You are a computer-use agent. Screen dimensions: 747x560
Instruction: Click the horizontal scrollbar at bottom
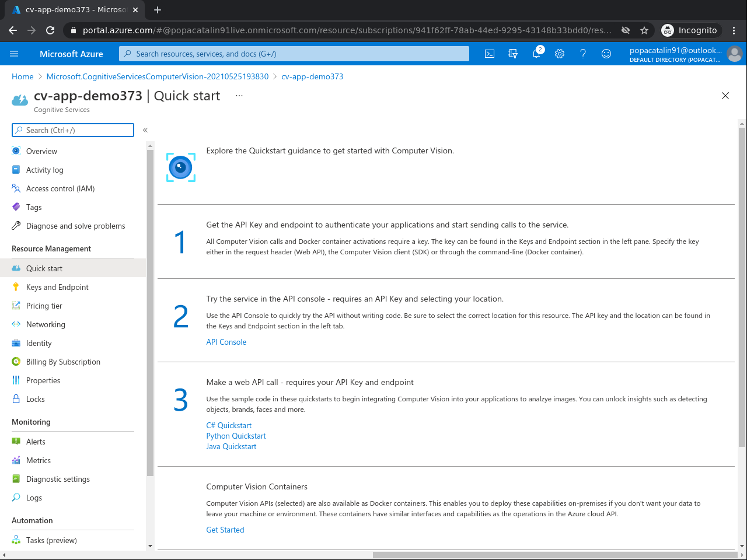tap(554, 555)
